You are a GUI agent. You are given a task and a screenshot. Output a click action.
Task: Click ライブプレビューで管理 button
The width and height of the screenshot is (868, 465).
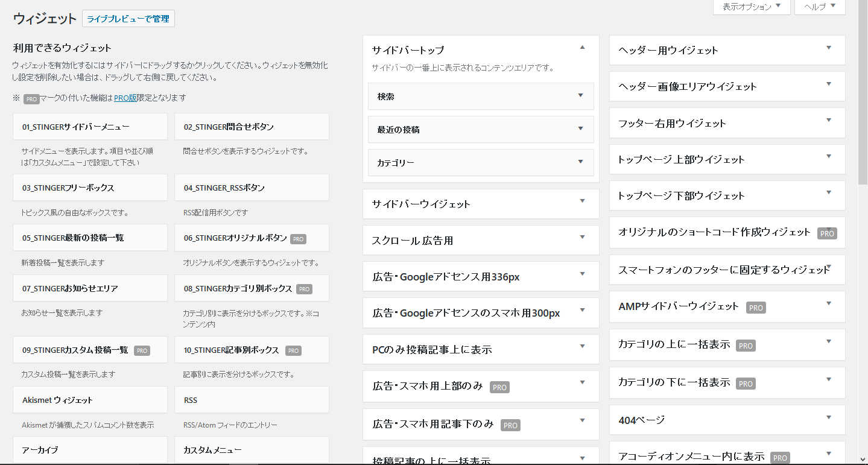coord(128,19)
